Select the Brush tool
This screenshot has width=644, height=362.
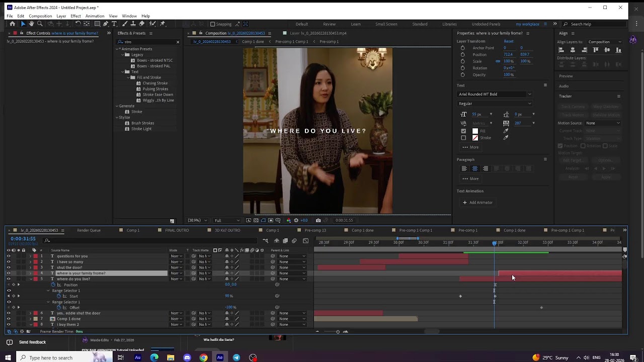(x=125, y=24)
